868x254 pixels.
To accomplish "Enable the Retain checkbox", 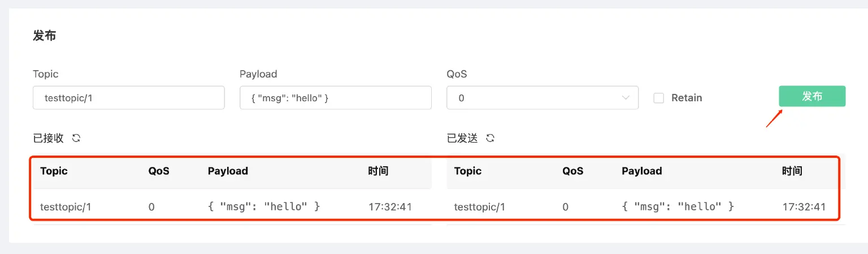I will [x=658, y=98].
